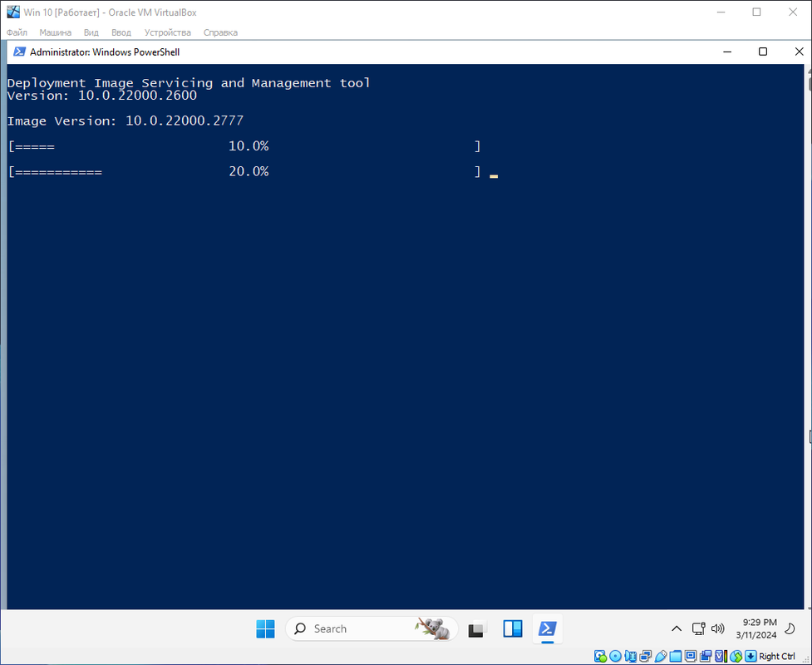This screenshot has width=812, height=665.
Task: Open the Widgets panel icon on taskbar
Action: coord(513,628)
